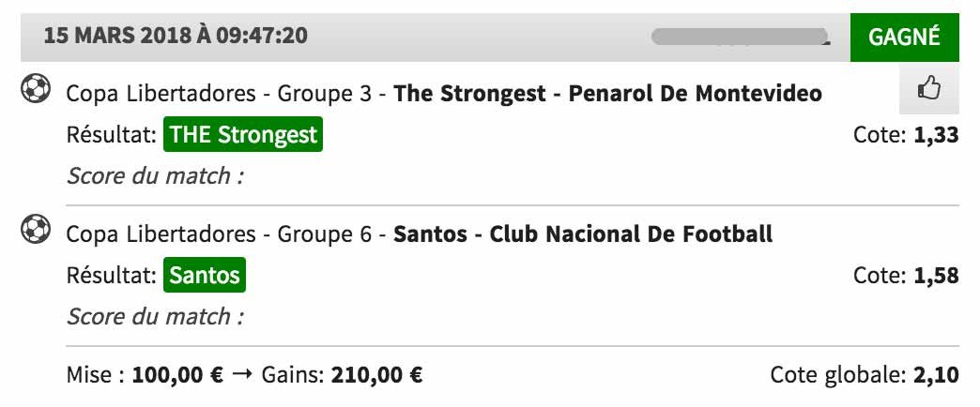This screenshot has height=407, width=980.
Task: Click first Score du match label
Action: [155, 176]
